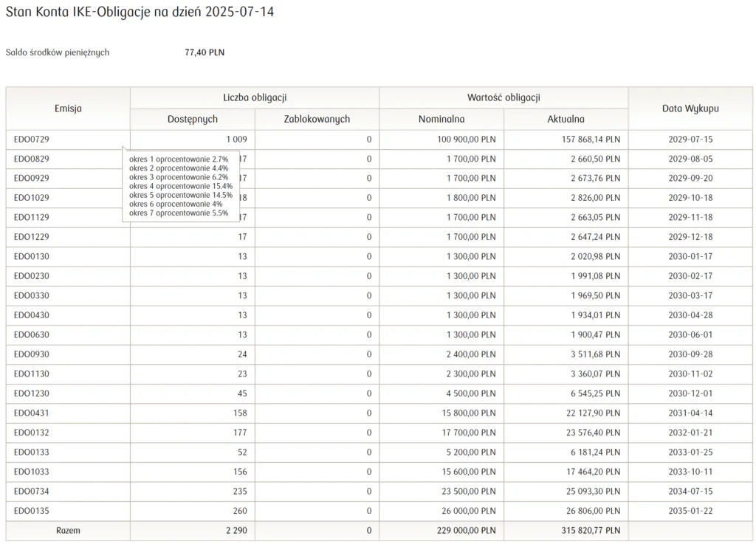The width and height of the screenshot is (756, 547).
Task: Click the Zablokowanych column header
Action: (317, 119)
